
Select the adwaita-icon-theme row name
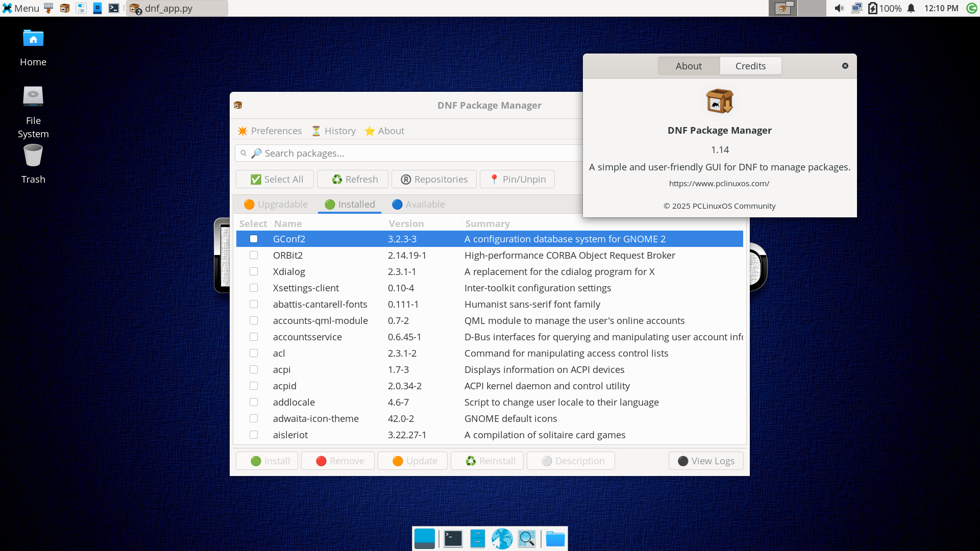coord(316,418)
